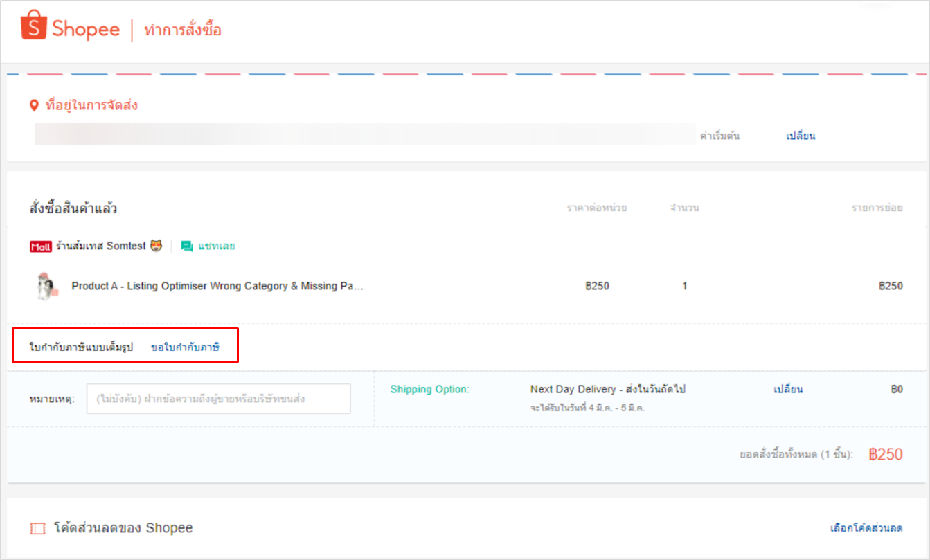Click แชทเลย to chat with the seller
The width and height of the screenshot is (930, 560).
coord(215,246)
